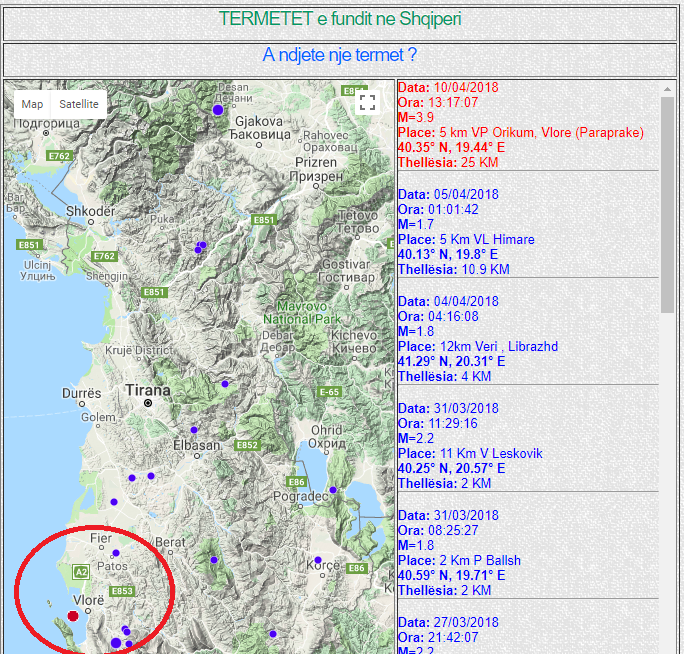684x654 pixels.
Task: Select 'Place: 5 Km VL Himare' entry
Action: pos(466,239)
